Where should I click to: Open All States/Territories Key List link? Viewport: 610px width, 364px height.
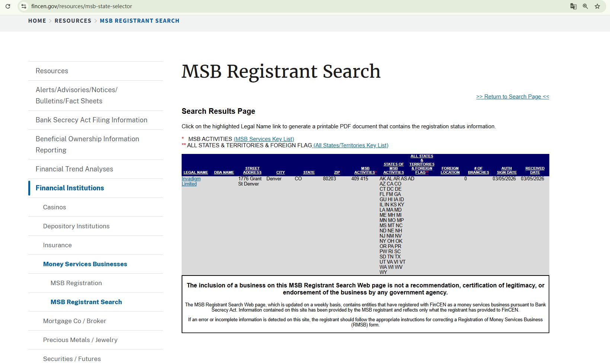tap(351, 145)
